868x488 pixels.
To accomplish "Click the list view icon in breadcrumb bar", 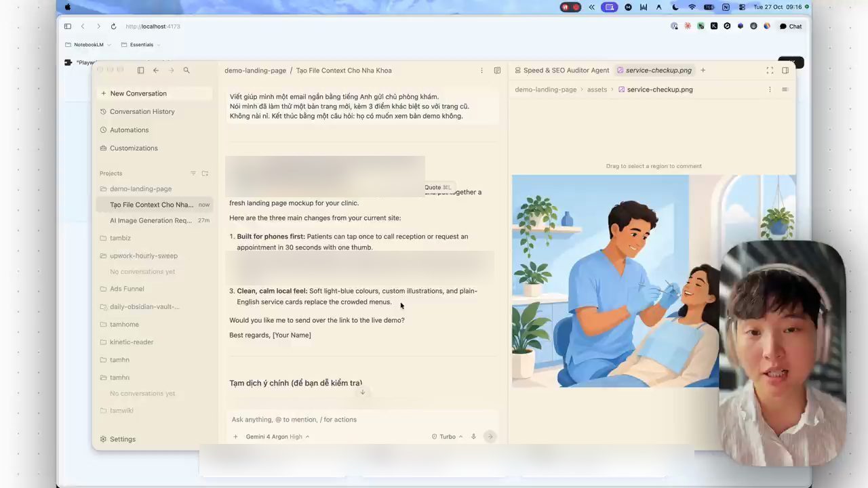I will 785,89.
